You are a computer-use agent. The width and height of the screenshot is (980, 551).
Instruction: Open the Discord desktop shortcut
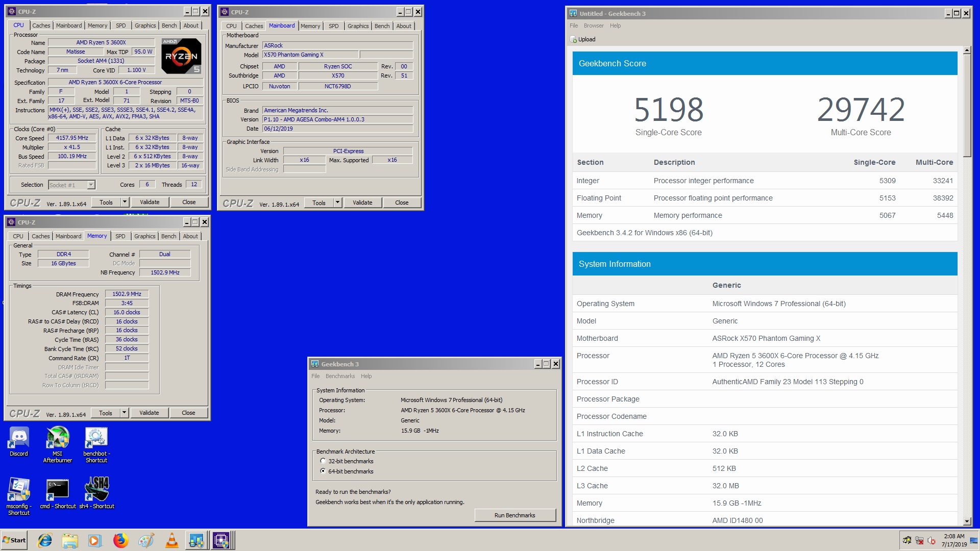pos(19,441)
